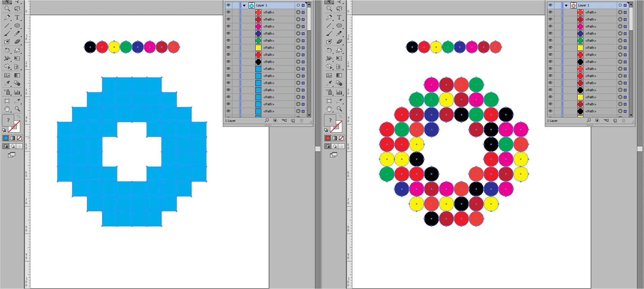Select navy blue path row in left Layers panel
The image size is (644, 289).
[266, 33]
